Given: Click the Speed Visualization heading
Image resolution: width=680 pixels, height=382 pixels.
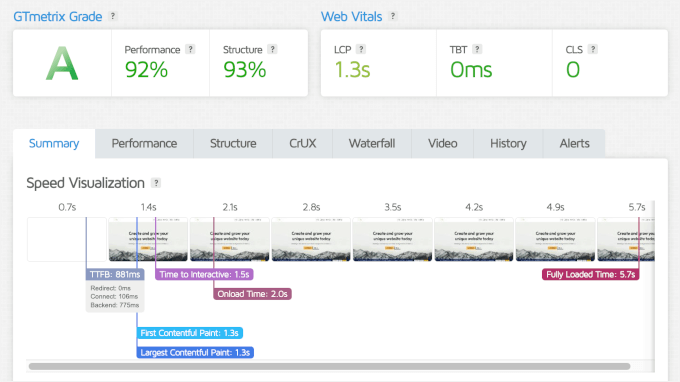Looking at the screenshot, I should pyautogui.click(x=85, y=183).
